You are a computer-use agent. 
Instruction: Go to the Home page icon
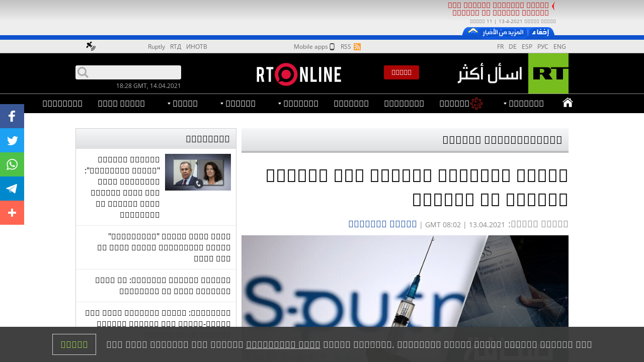click(568, 103)
